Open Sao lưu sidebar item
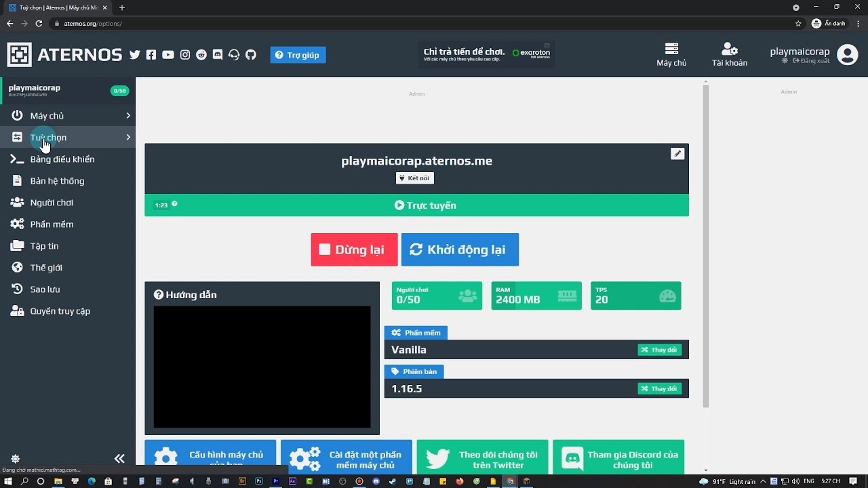This screenshot has width=868, height=488. click(x=68, y=289)
